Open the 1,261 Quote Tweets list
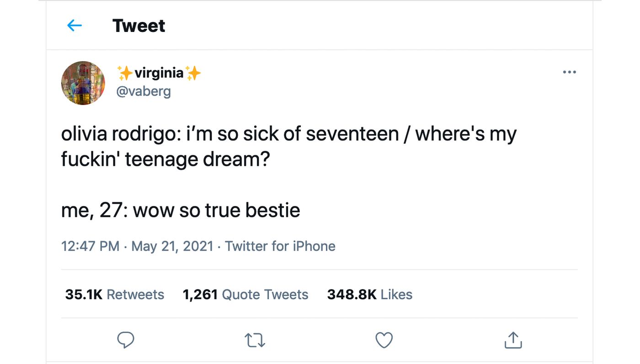Screen dimensions: 640x364 pos(245,295)
